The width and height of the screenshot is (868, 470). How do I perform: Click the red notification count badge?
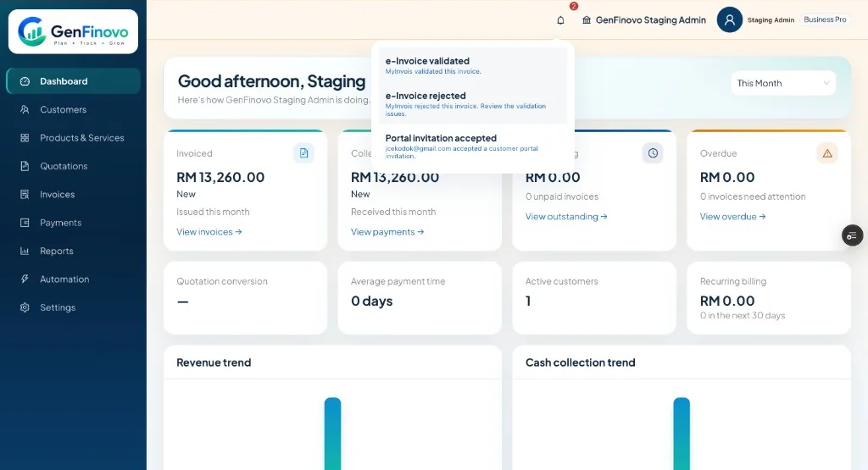point(574,6)
